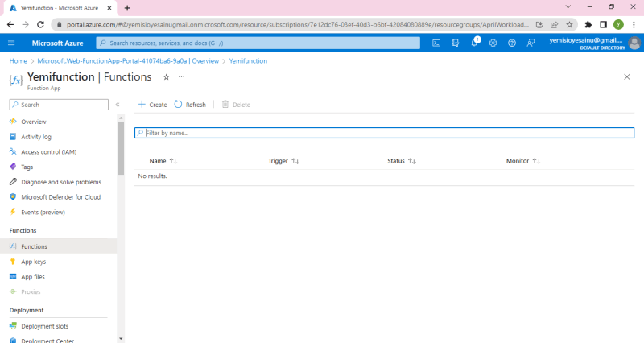Viewport: 644px width, 343px height.
Task: Open help question mark icon
Action: pyautogui.click(x=512, y=43)
